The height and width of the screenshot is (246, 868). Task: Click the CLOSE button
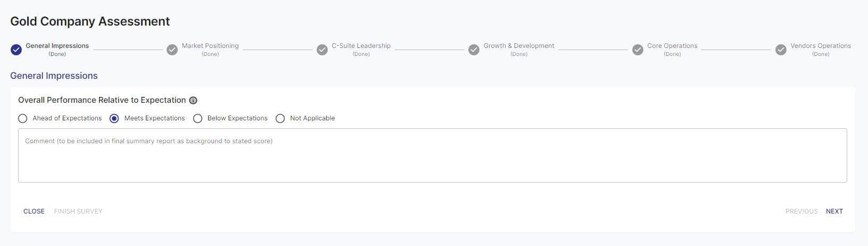34,211
